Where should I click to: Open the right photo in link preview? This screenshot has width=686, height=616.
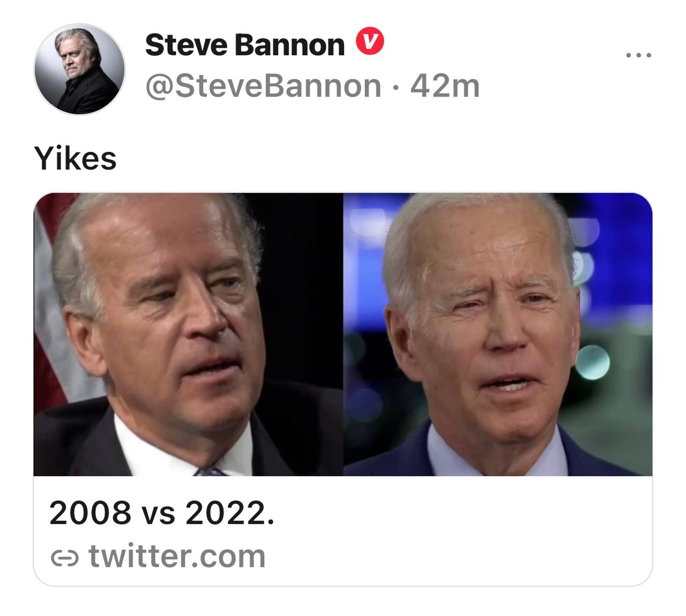(x=497, y=334)
